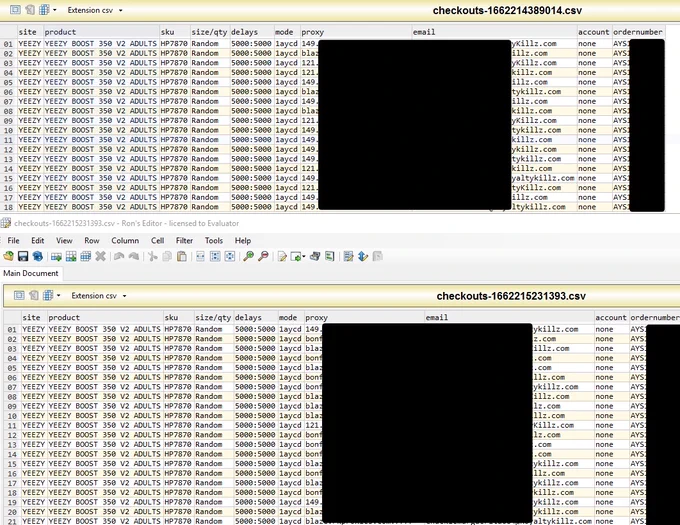Open grid dropdown arrow in checkouts-1662215231393.csv bar

59,296
